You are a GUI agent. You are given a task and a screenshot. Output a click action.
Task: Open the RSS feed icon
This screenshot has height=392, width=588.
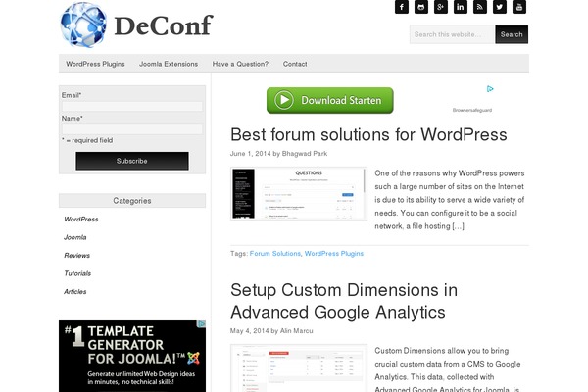point(479,7)
